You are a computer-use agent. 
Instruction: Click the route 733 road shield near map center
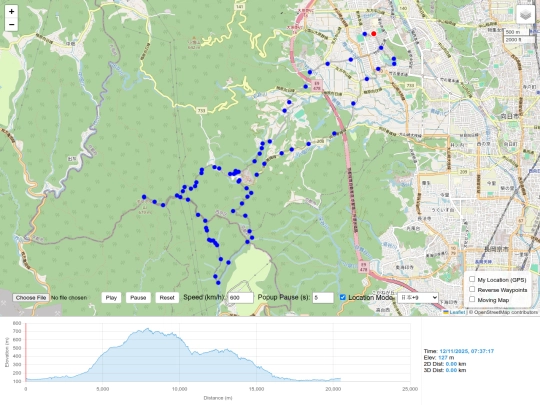point(202,111)
